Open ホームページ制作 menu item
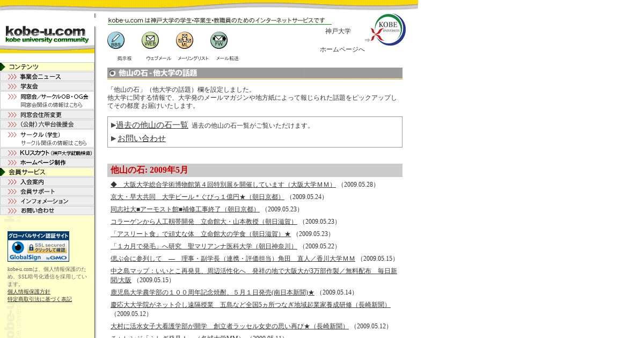 pyautogui.click(x=47, y=163)
